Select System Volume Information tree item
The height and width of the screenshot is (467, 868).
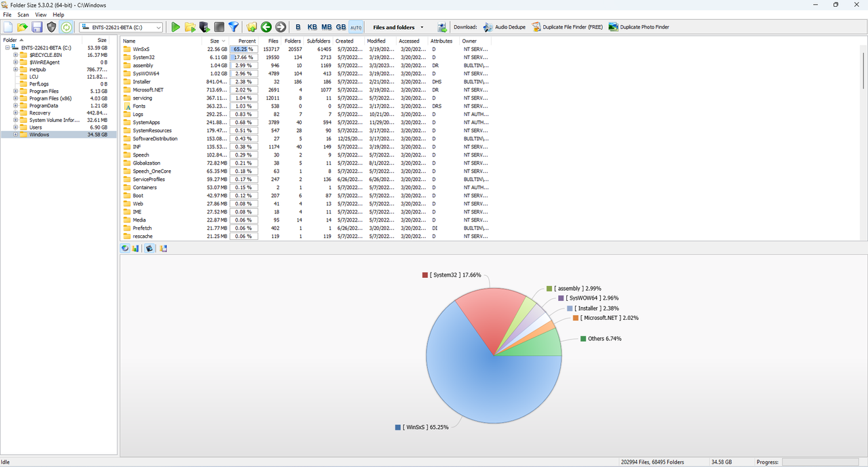click(x=54, y=120)
